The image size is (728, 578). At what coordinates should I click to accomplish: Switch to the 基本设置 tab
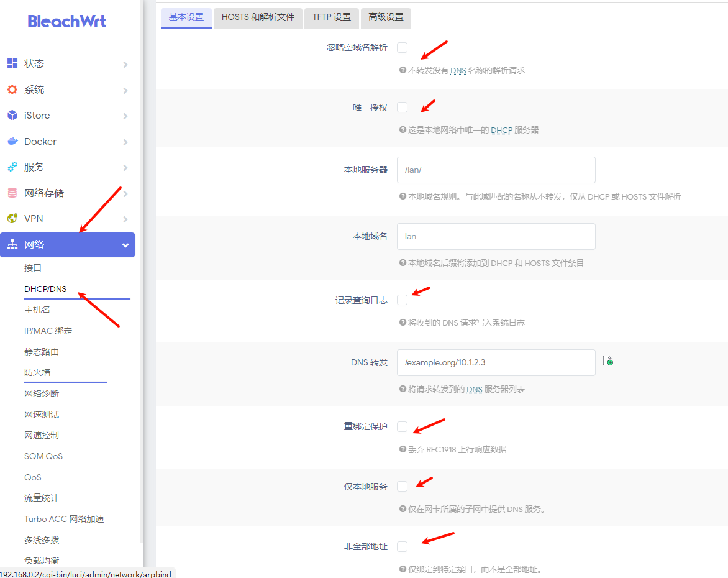pyautogui.click(x=186, y=17)
